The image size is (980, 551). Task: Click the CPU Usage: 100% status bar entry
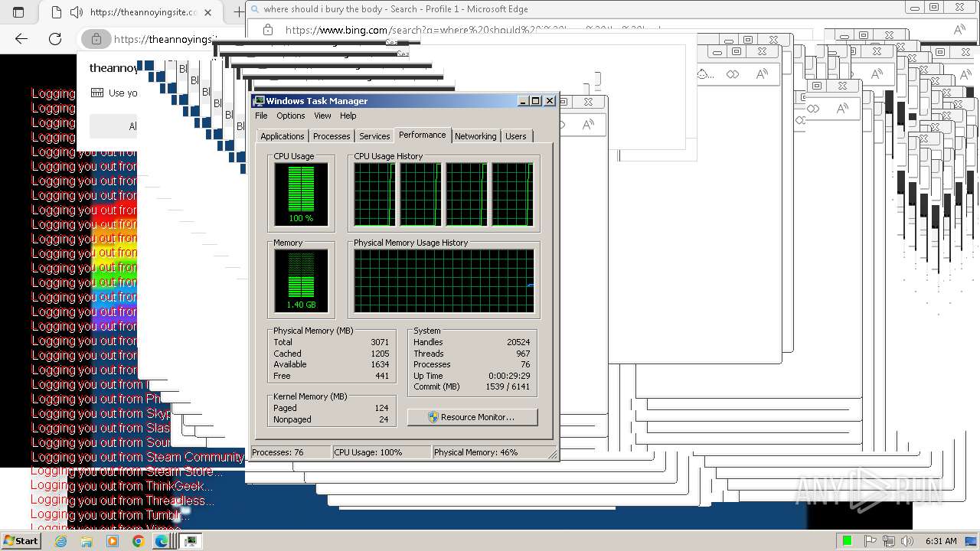[381, 452]
